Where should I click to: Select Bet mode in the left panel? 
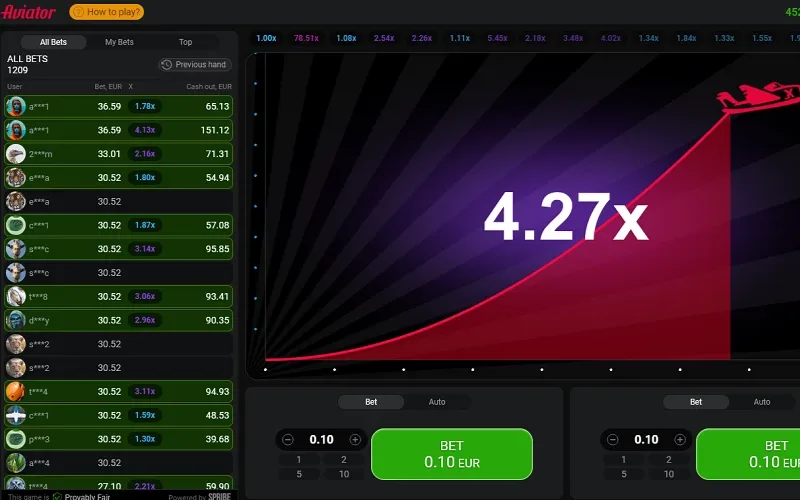coord(371,402)
